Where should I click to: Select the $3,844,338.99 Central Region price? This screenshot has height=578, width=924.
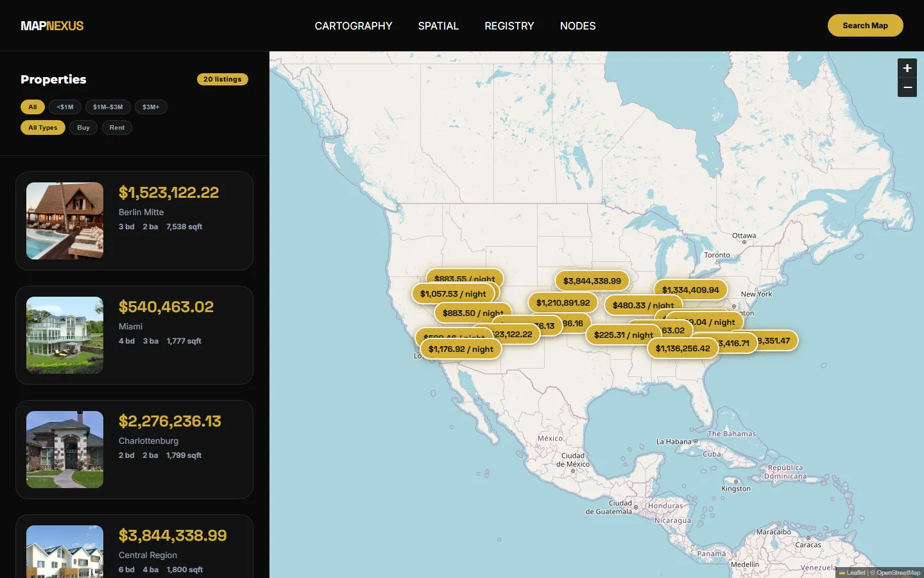tap(173, 536)
